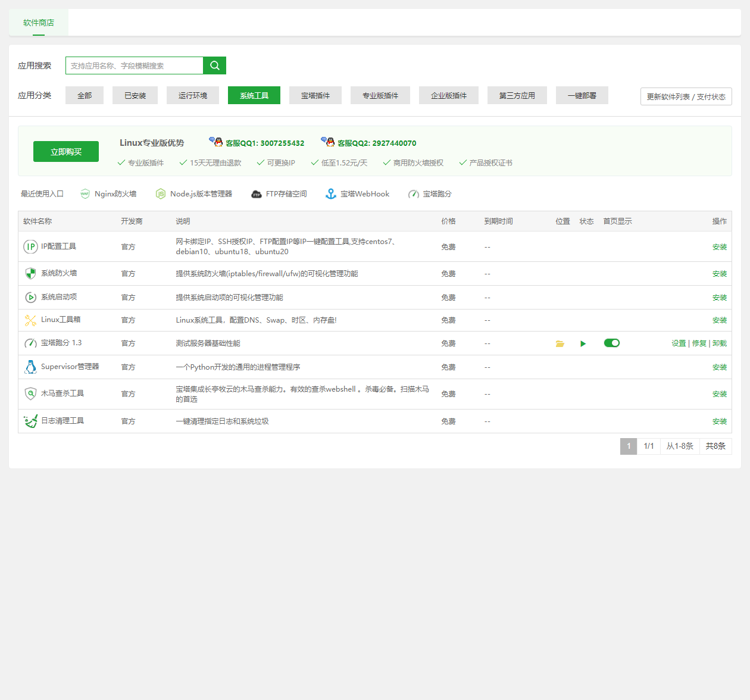This screenshot has width=750, height=700.
Task: Click the Supervisor管理器 penguin icon
Action: (30, 367)
